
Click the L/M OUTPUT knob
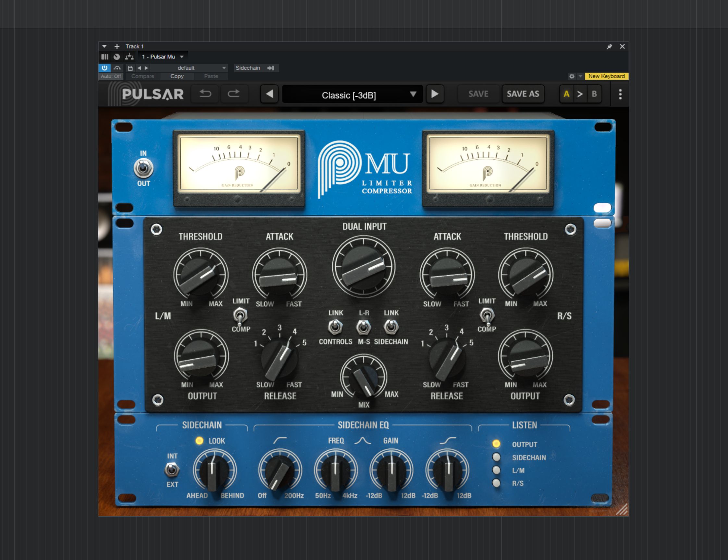[x=201, y=356]
